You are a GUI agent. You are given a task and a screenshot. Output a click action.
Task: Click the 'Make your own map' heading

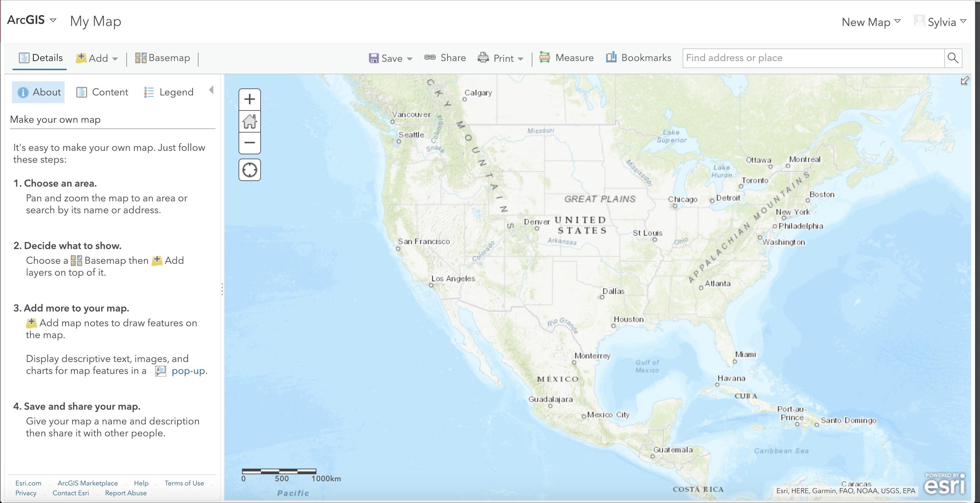(x=55, y=120)
